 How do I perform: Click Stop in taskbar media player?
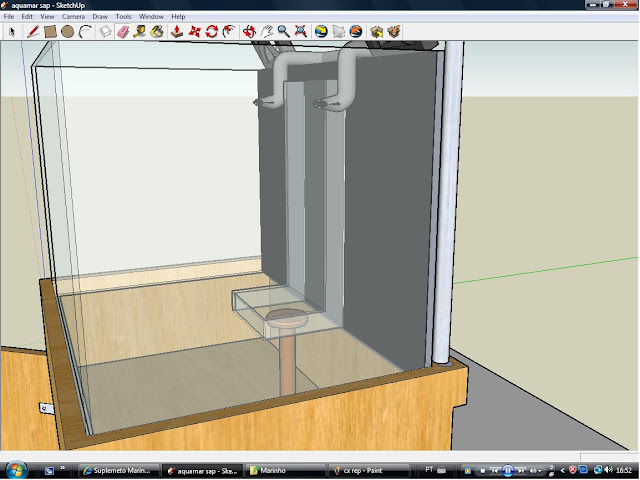(x=483, y=471)
